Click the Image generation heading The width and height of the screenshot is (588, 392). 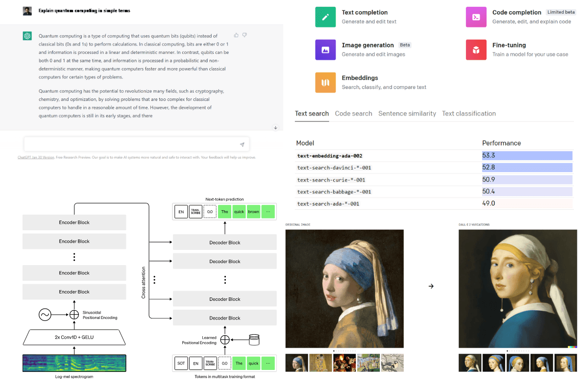(368, 45)
